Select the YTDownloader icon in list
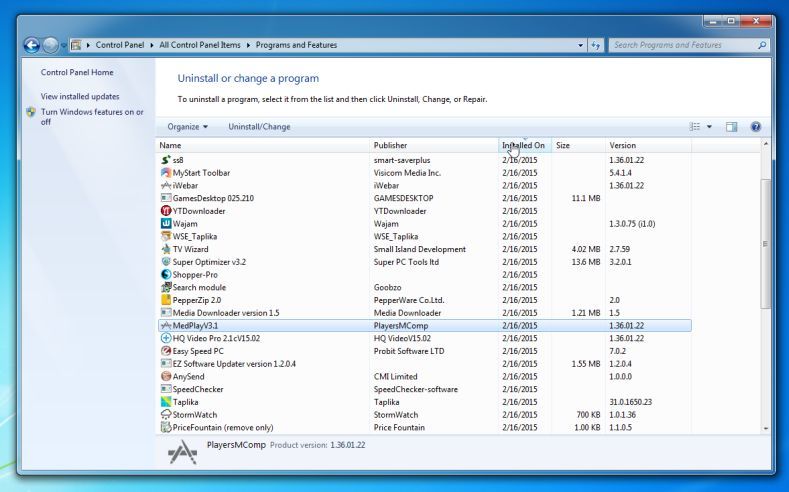Screen dimensions: 789x492 tap(166, 211)
